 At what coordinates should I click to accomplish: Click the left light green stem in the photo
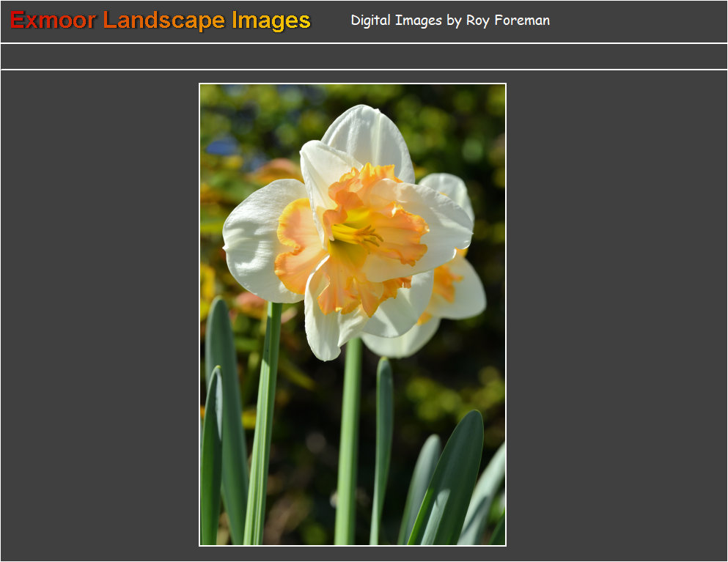click(x=262, y=425)
